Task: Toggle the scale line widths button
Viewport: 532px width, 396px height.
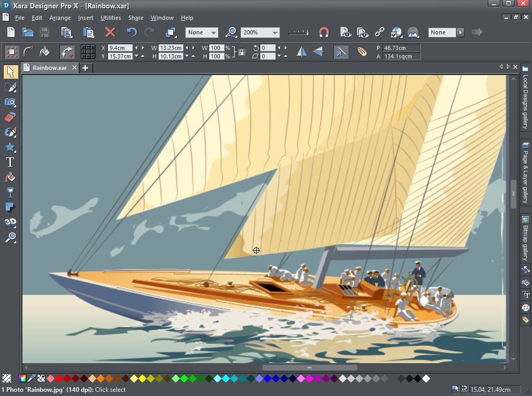Action: click(341, 52)
